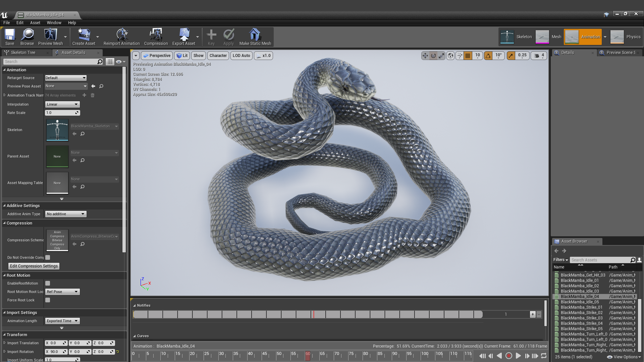Open the Additive Anim Type dropdown
This screenshot has height=362, width=644.
tap(66, 214)
